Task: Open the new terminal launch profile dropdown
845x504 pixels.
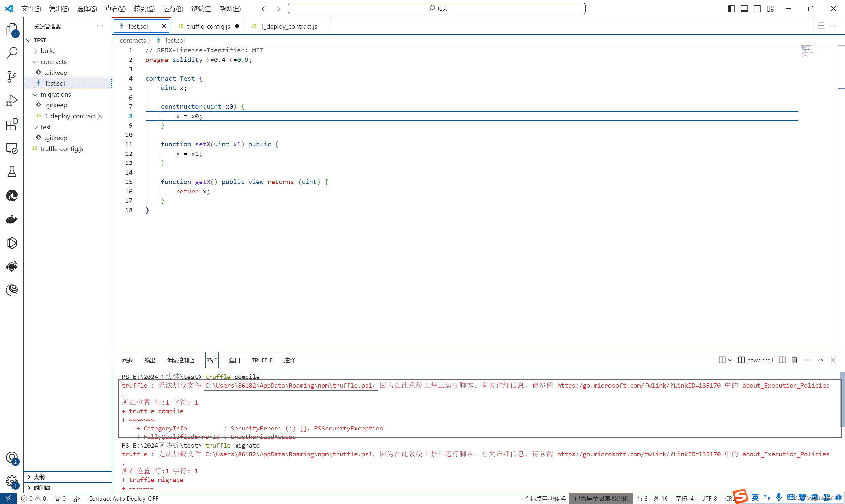Action: pos(730,360)
